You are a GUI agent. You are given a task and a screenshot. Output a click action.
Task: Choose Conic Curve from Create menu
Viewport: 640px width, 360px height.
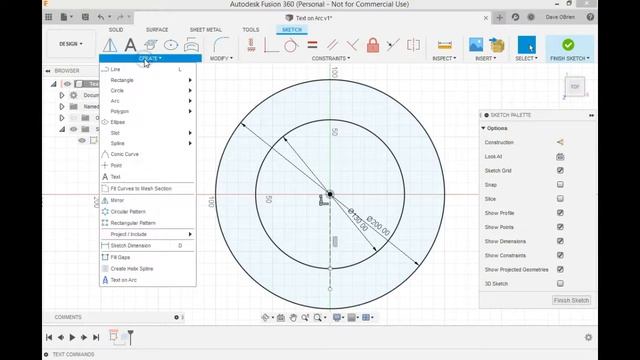(x=148, y=154)
